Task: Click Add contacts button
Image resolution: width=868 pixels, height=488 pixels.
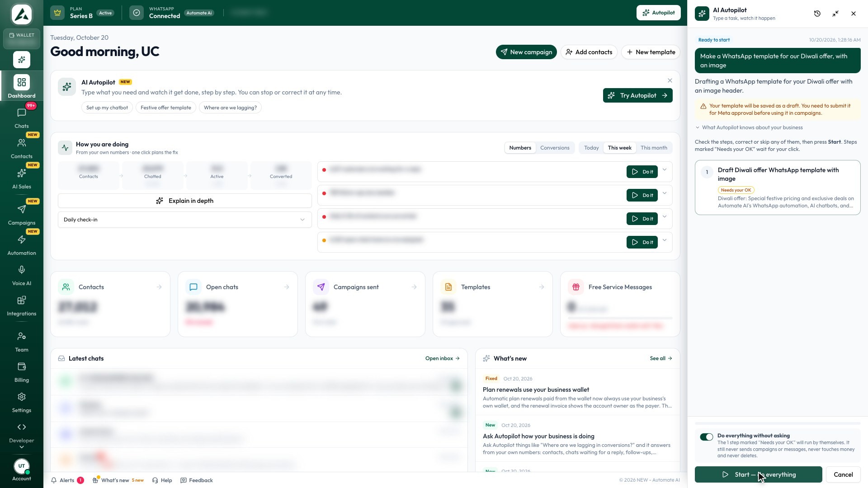Action: click(589, 52)
